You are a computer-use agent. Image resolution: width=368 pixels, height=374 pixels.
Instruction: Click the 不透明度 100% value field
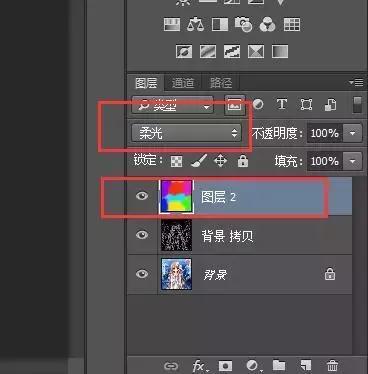pyautogui.click(x=325, y=133)
